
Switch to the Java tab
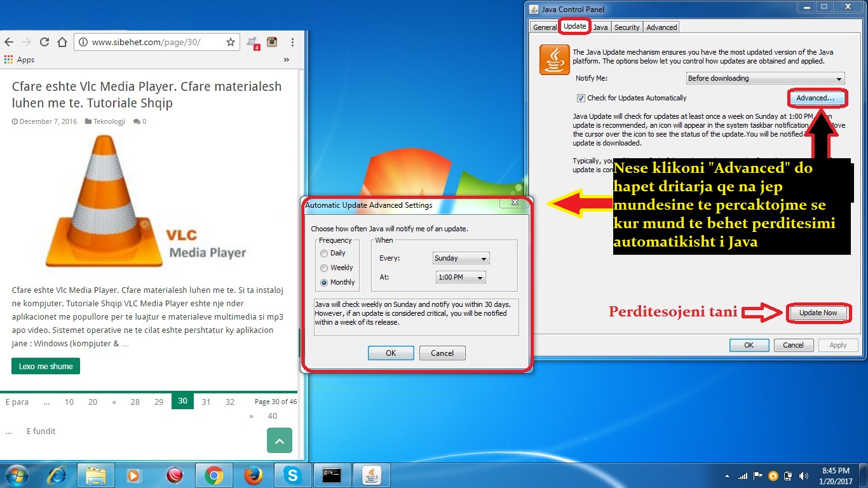tap(600, 27)
